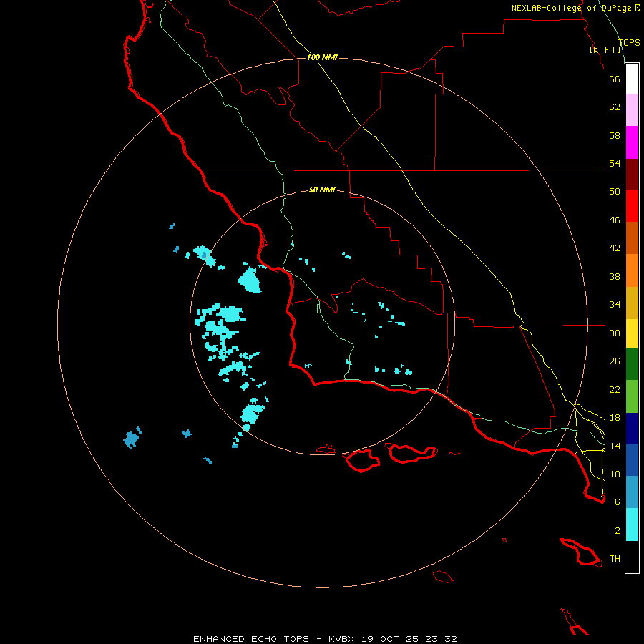Click the 19 OCT 25 date
This screenshot has width=644, height=644.
[x=390, y=639]
